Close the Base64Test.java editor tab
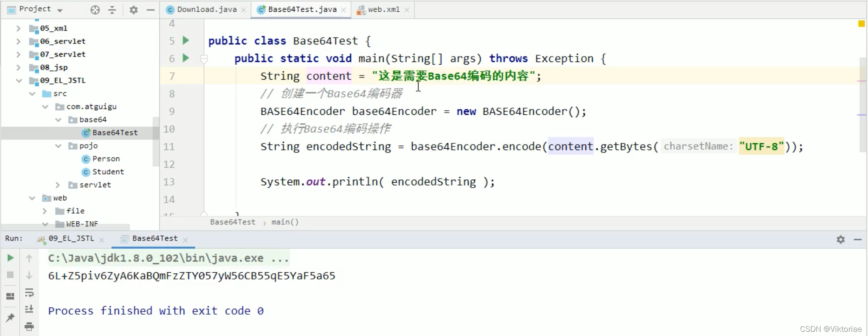Image resolution: width=868 pixels, height=336 pixels. point(343,10)
